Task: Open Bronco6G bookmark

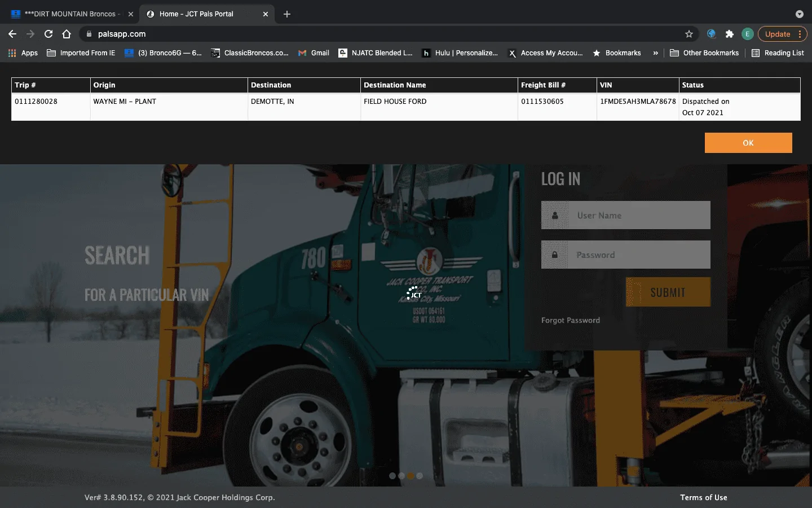Action: click(163, 53)
